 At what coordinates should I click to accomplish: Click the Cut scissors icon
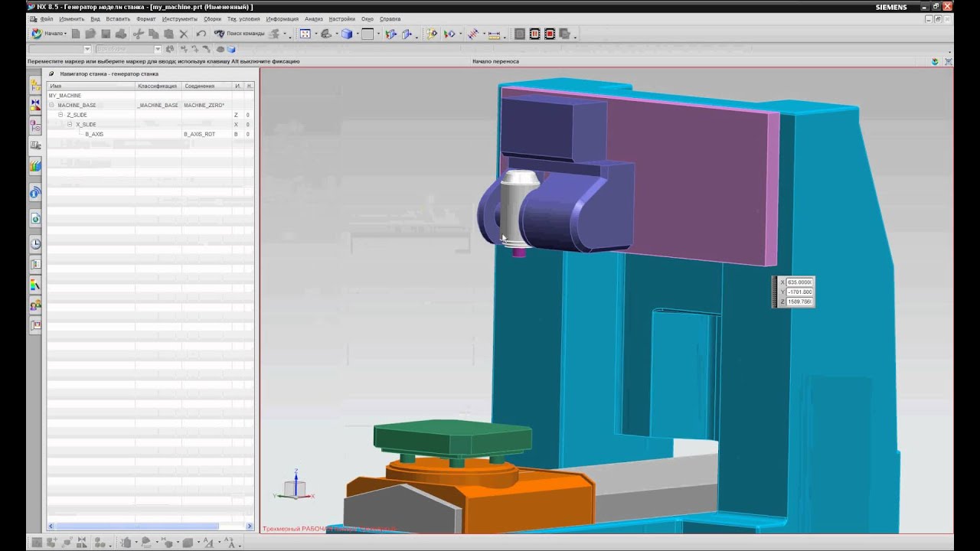coord(139,34)
